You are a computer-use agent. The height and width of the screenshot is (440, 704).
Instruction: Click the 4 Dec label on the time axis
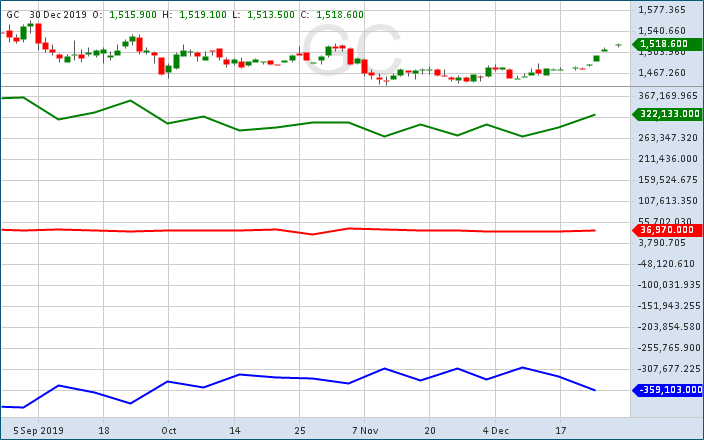pos(496,431)
